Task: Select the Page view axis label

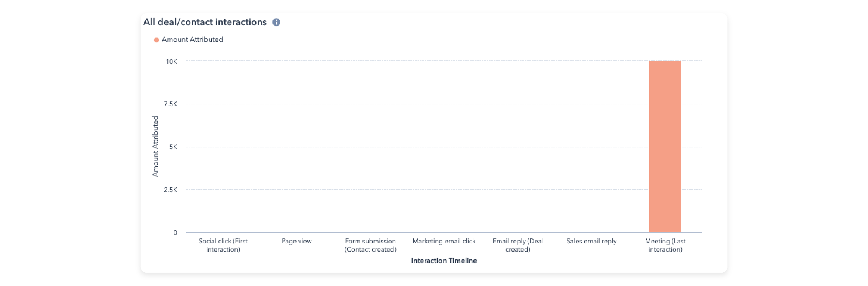Action: tap(297, 241)
